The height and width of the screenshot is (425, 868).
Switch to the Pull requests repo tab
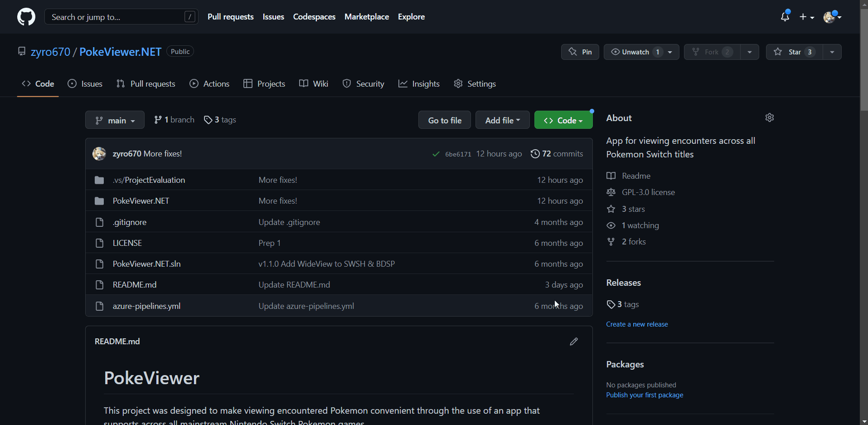146,84
